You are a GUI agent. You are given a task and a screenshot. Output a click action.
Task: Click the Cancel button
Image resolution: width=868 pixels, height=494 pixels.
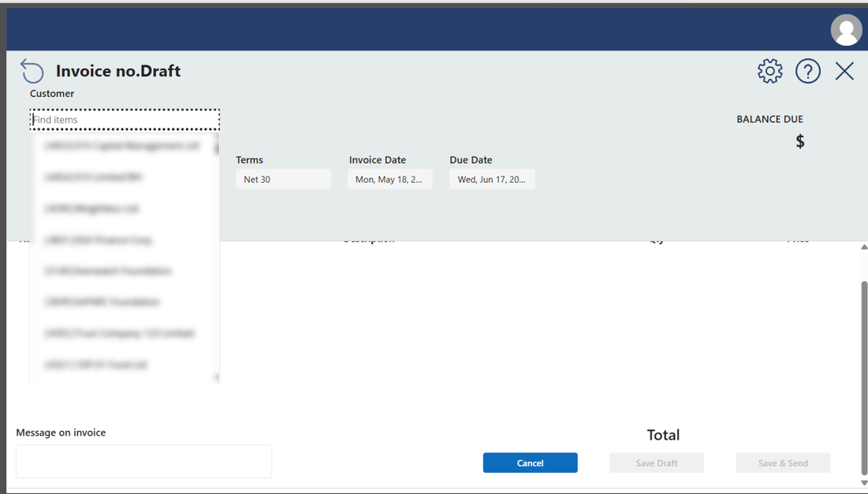tap(530, 463)
